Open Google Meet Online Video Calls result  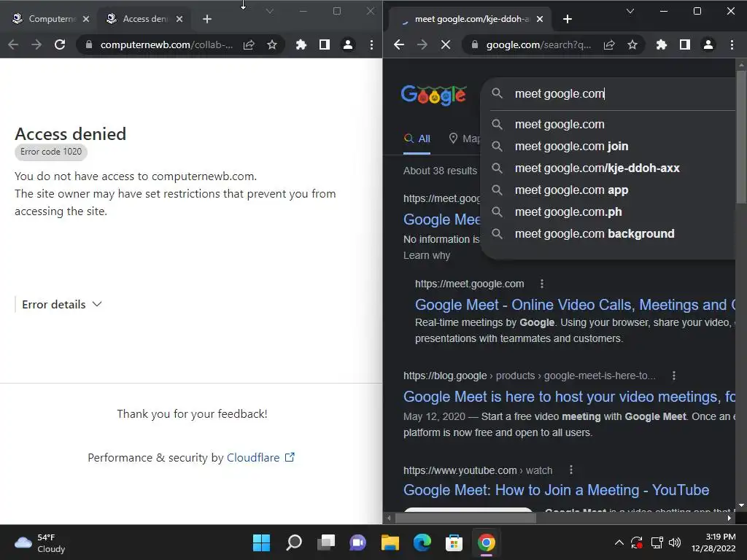(575, 305)
